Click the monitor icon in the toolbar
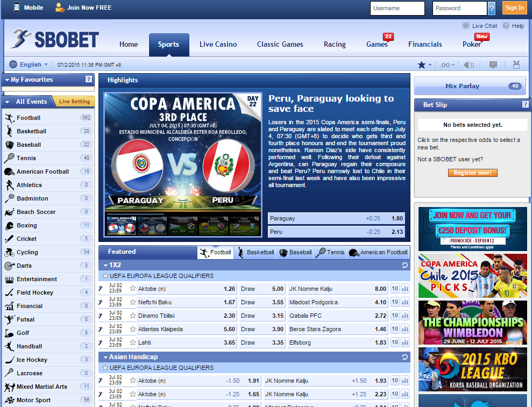532x407 pixels. [x=493, y=65]
